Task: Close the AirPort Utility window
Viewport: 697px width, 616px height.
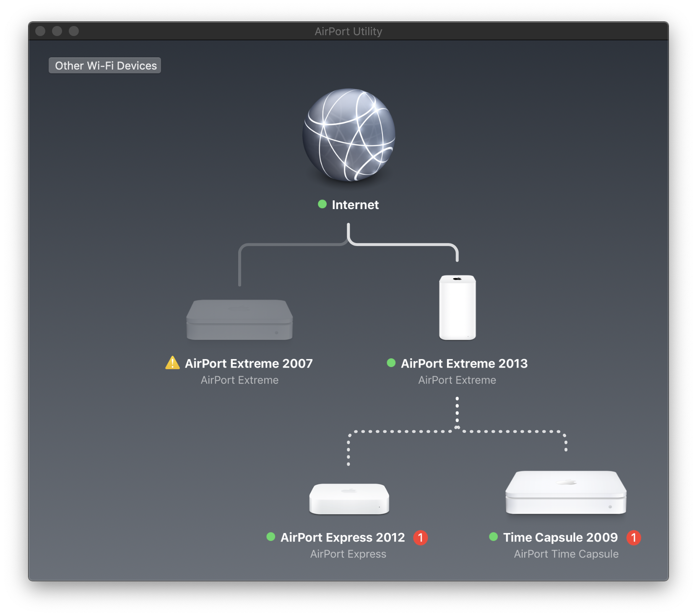Action: (x=40, y=31)
